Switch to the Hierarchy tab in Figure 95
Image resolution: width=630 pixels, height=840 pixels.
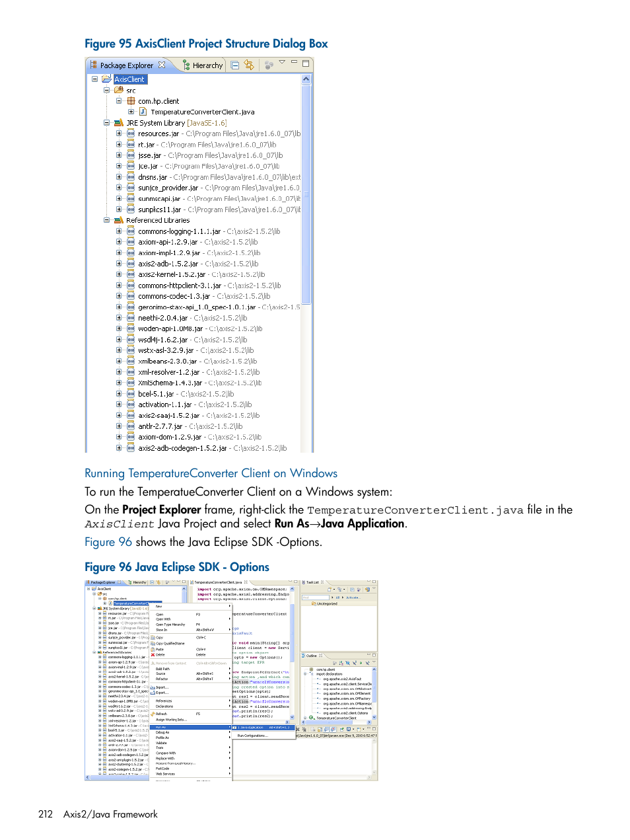tap(203, 65)
